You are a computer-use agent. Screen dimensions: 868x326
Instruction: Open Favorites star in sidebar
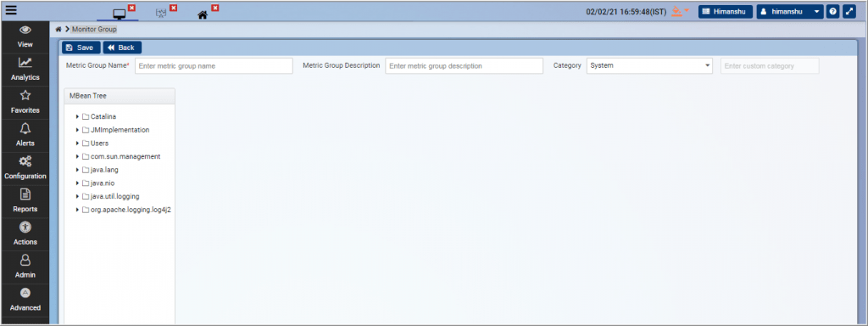[x=25, y=95]
